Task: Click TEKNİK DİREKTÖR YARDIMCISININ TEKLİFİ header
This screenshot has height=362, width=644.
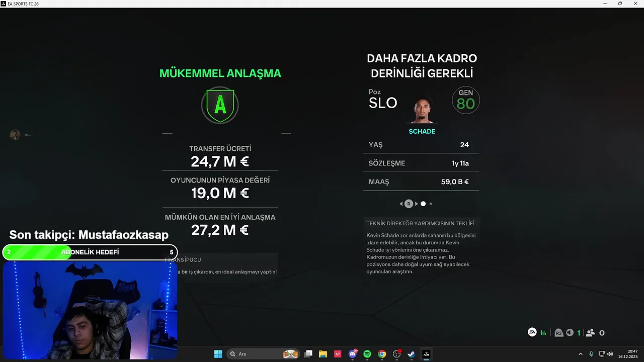Action: (x=421, y=223)
